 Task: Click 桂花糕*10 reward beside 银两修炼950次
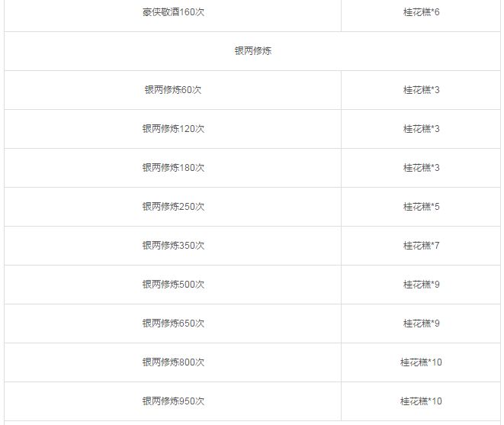click(x=421, y=401)
